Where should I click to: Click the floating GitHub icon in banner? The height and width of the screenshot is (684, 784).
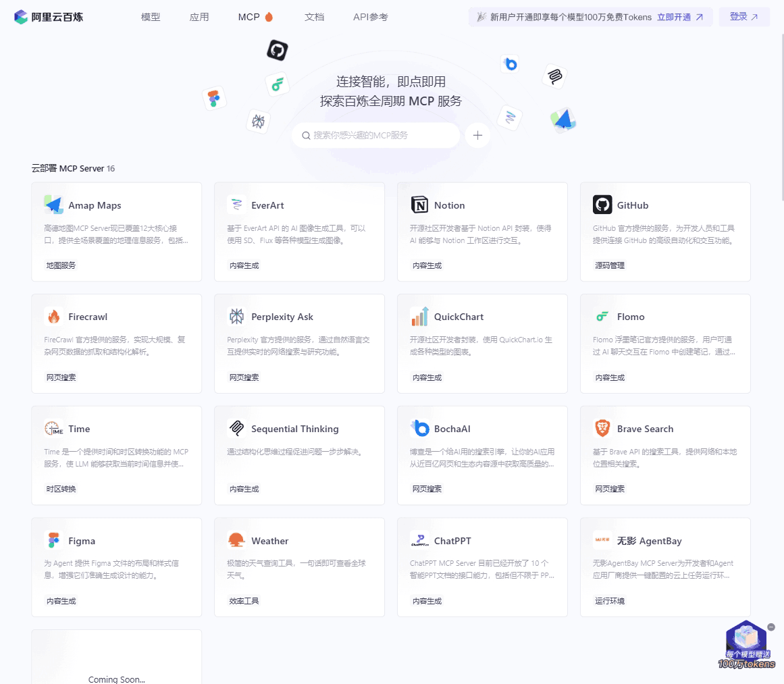point(278,50)
